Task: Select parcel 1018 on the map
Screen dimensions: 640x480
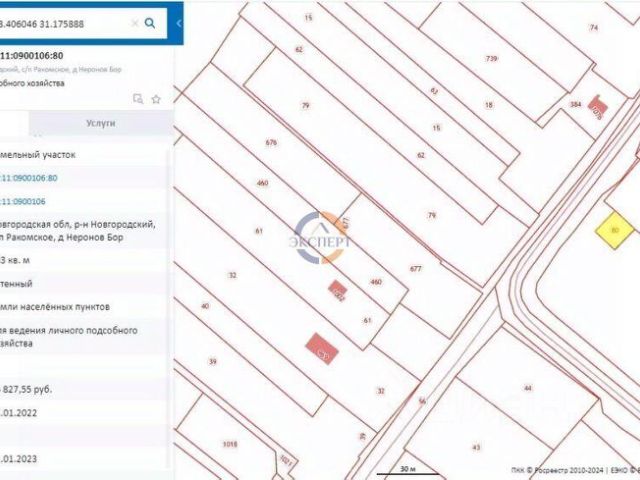Action: coord(230,444)
